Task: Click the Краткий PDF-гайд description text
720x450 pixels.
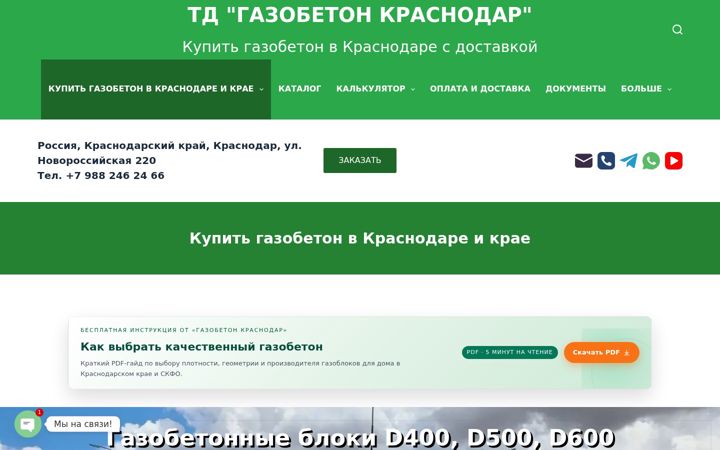Action: [240, 368]
